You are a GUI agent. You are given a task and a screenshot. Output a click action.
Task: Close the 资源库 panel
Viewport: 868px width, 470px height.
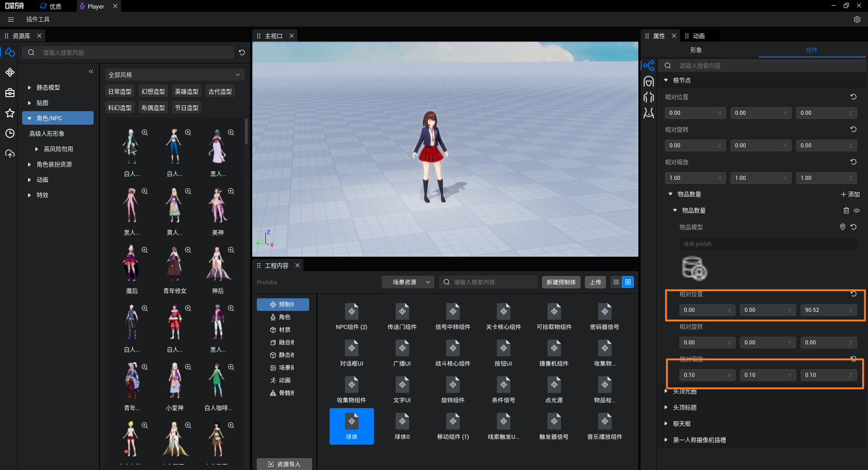[39, 36]
